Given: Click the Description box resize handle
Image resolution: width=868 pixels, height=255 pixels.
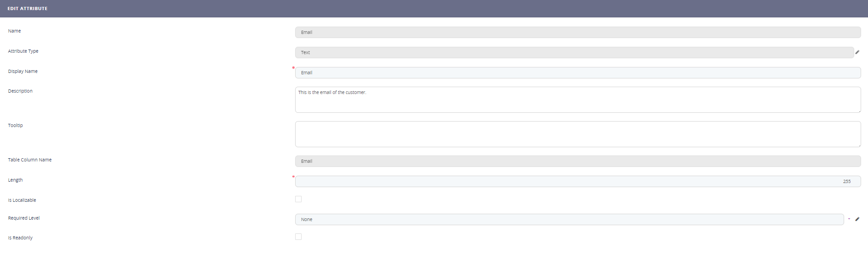Looking at the screenshot, I should tap(859, 111).
